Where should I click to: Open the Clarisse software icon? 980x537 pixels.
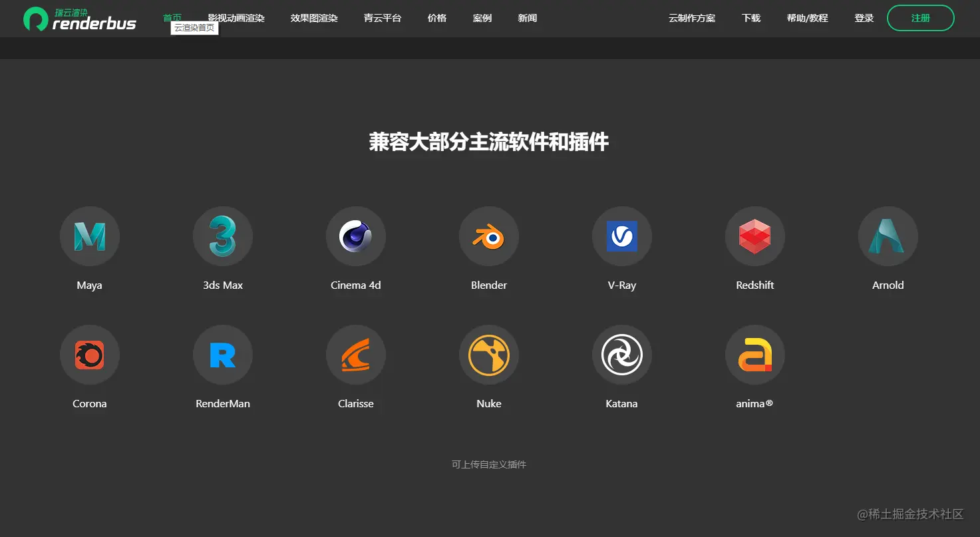tap(356, 354)
